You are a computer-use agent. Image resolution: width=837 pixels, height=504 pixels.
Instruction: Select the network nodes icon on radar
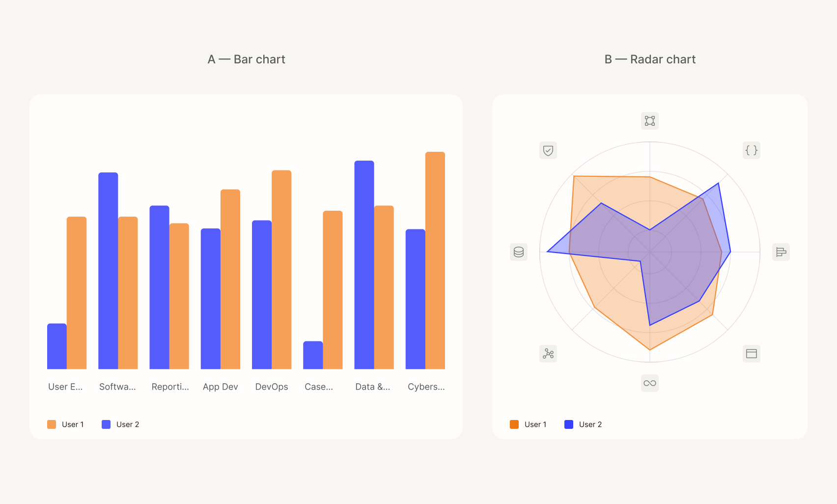(548, 354)
